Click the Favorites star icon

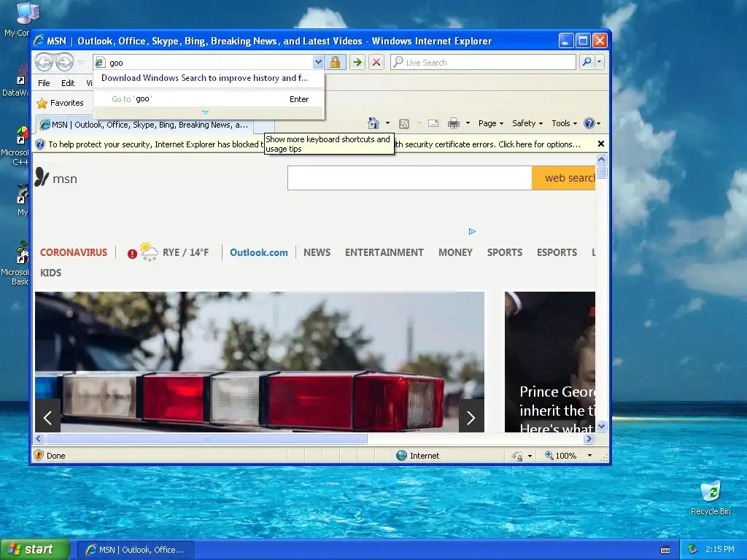[x=42, y=103]
